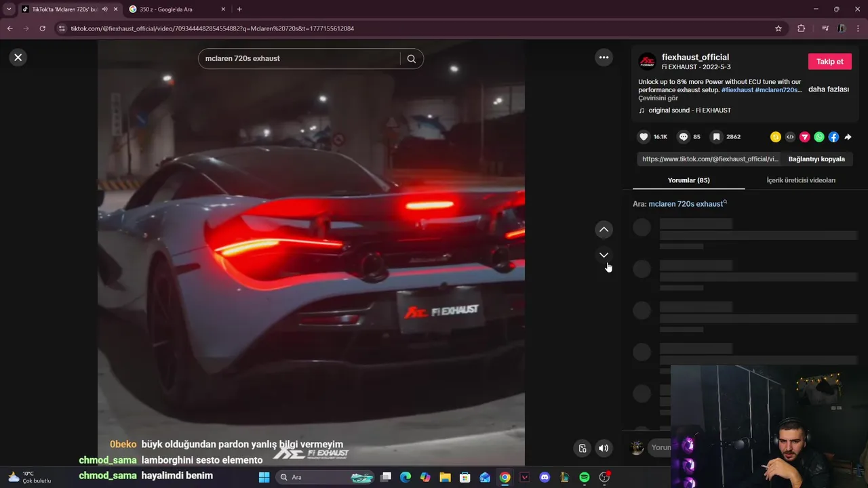
Task: Close the TikTok video viewer
Action: pos(18,58)
